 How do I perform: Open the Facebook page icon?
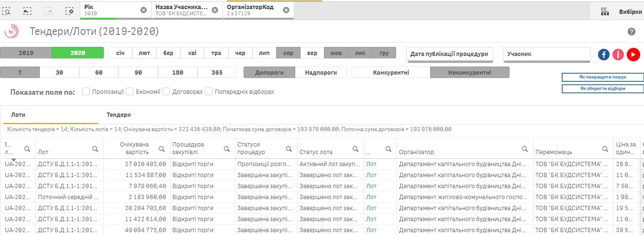[603, 55]
